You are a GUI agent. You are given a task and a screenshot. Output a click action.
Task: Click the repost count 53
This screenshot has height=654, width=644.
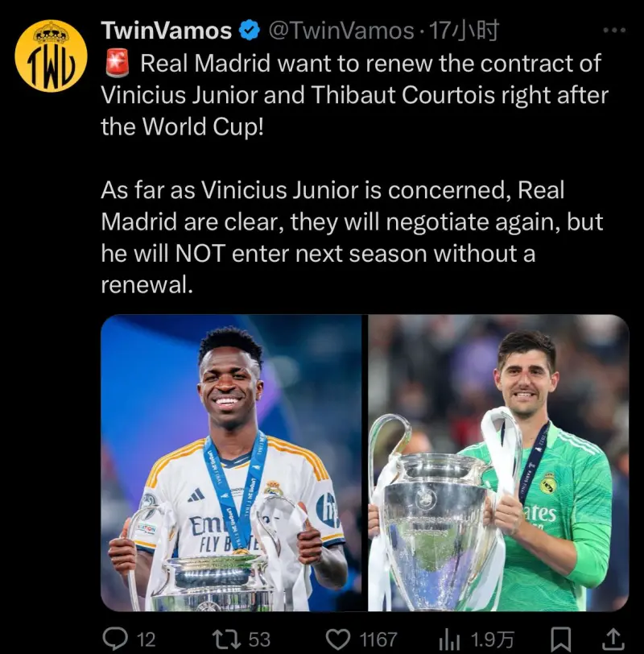pos(259,640)
